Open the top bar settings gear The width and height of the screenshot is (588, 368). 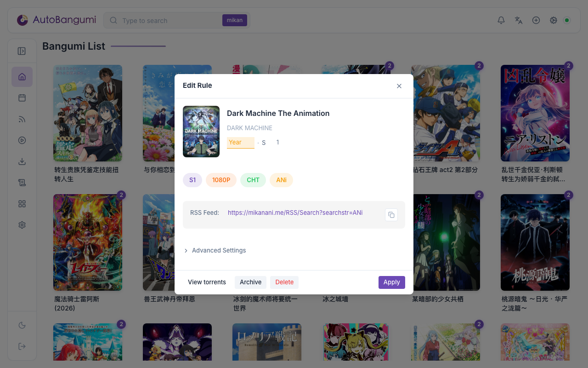click(x=554, y=20)
